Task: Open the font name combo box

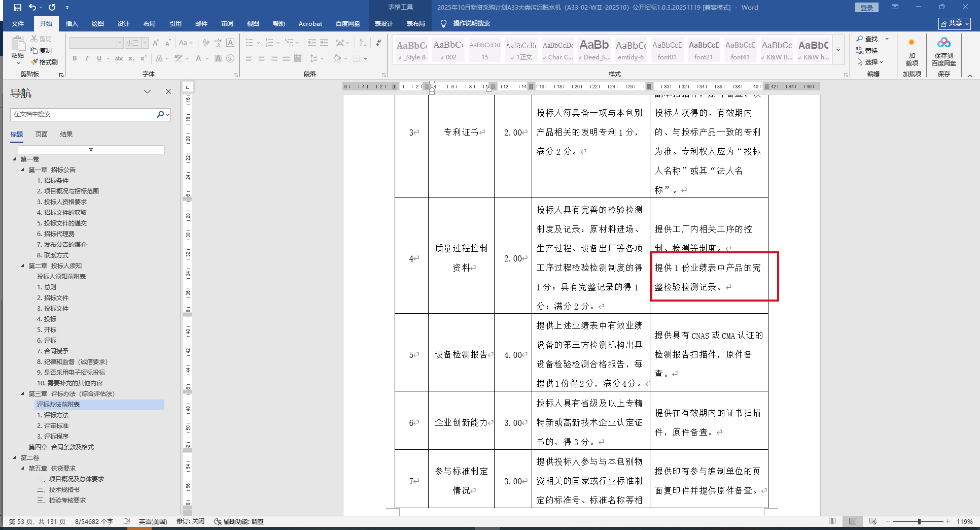Action: [x=96, y=43]
